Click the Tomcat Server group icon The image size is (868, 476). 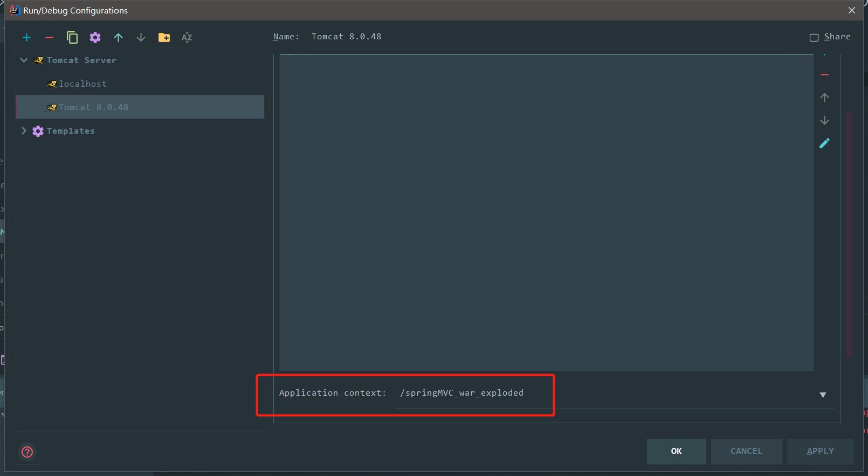pyautogui.click(x=38, y=60)
